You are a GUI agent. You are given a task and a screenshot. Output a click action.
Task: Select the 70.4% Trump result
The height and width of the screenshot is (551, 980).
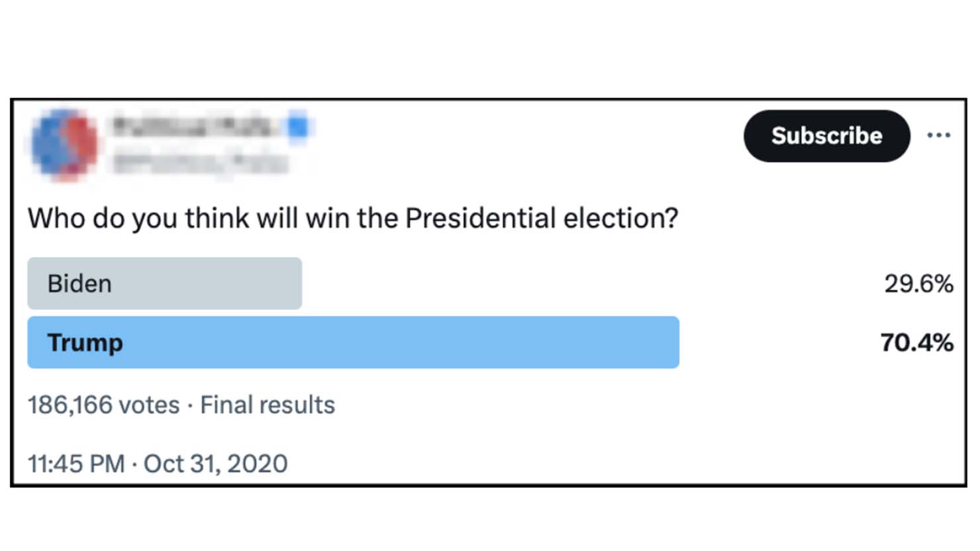(916, 342)
